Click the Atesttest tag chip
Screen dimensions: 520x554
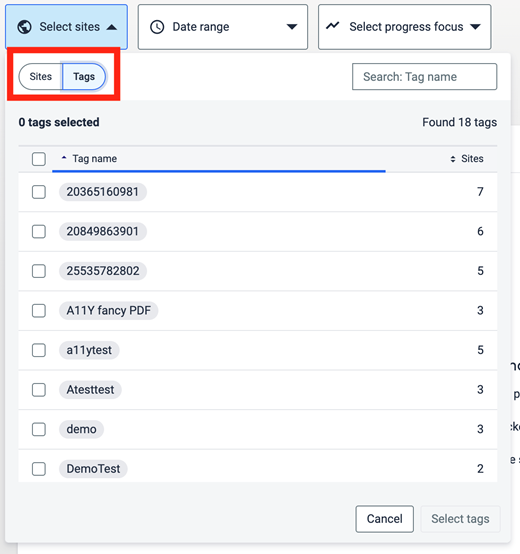click(x=90, y=390)
